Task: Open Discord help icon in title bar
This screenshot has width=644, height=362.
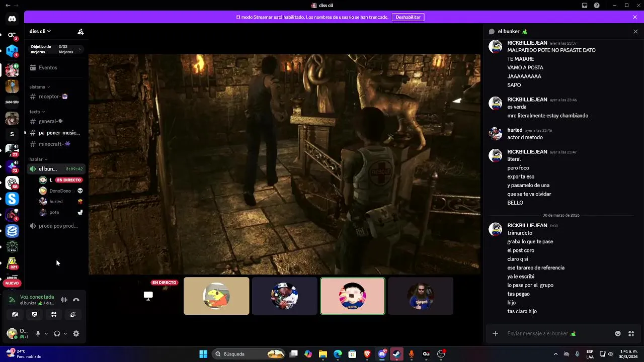Action: [597, 6]
